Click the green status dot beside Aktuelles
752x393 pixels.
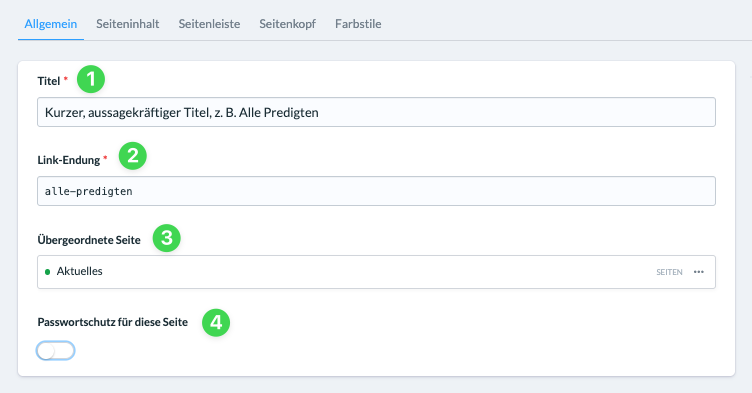click(47, 272)
